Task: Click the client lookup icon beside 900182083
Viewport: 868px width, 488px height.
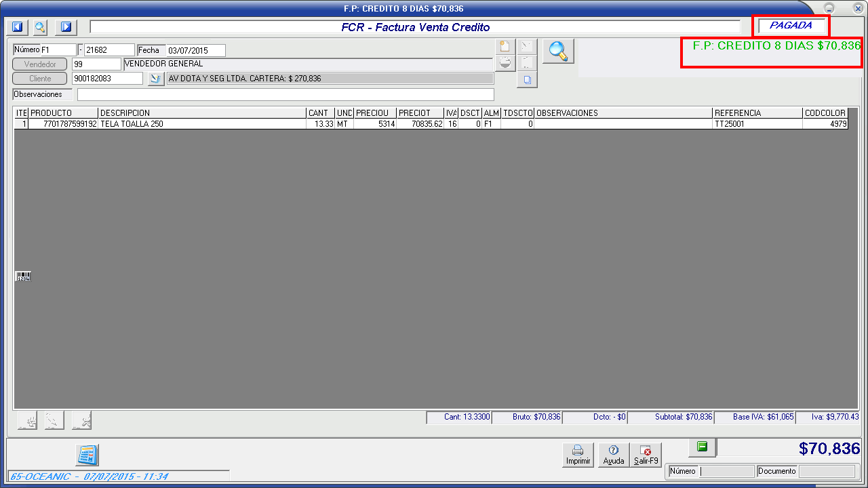Action: [156, 79]
